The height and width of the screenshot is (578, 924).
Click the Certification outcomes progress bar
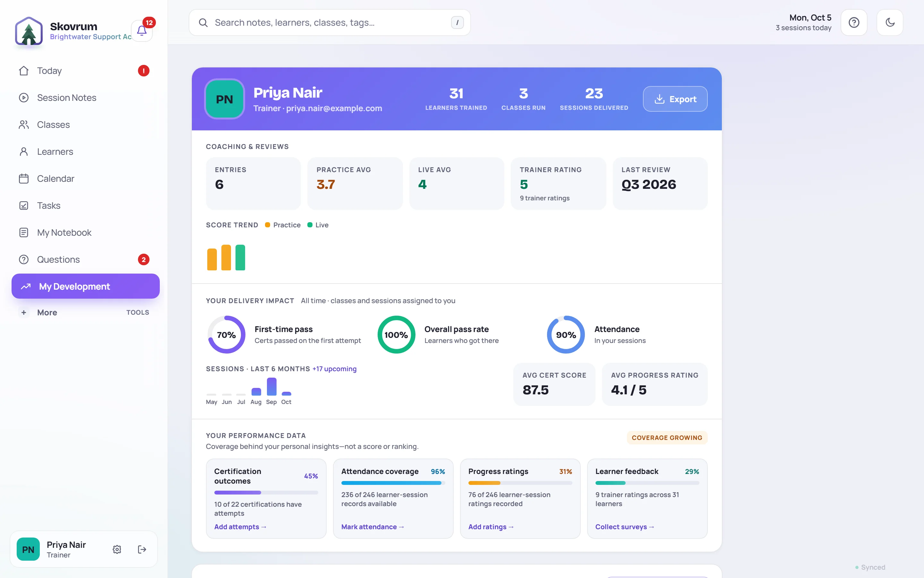[x=266, y=492]
